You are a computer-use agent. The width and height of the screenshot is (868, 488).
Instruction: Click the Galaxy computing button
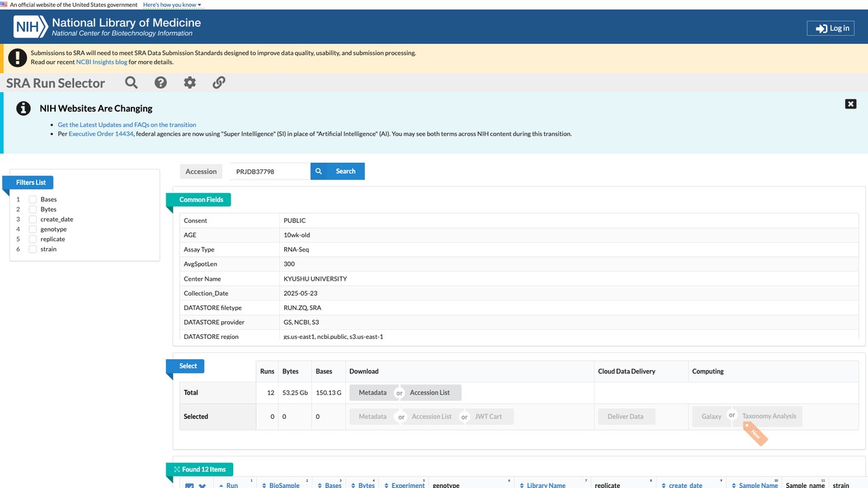tap(711, 416)
